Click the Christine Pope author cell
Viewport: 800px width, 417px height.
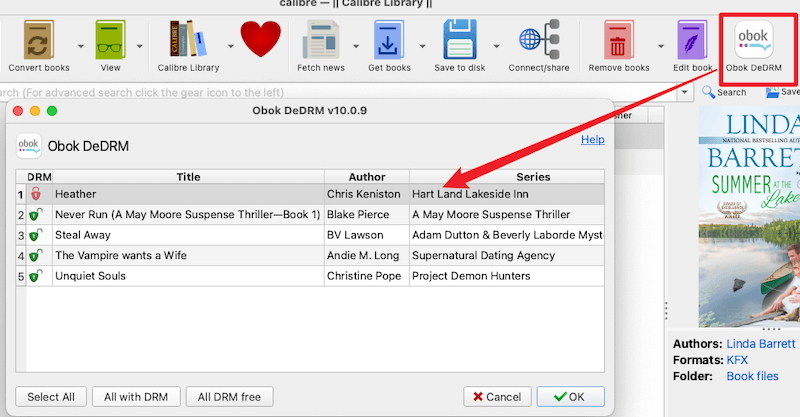pyautogui.click(x=367, y=276)
